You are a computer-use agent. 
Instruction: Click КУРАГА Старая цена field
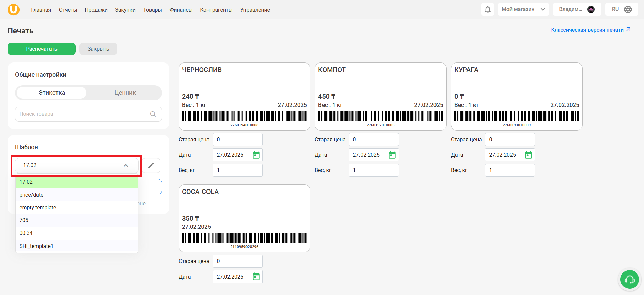(x=510, y=140)
